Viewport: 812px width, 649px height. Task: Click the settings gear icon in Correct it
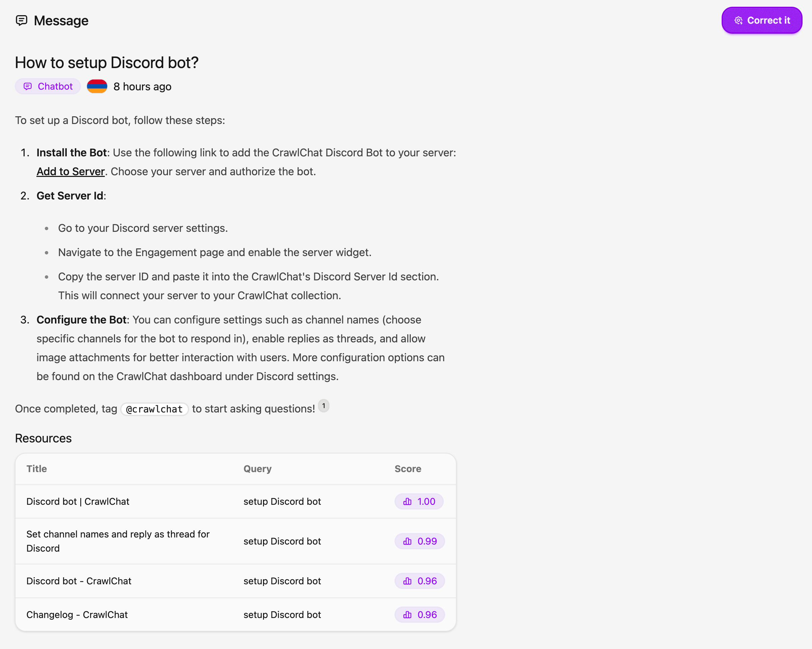(738, 20)
